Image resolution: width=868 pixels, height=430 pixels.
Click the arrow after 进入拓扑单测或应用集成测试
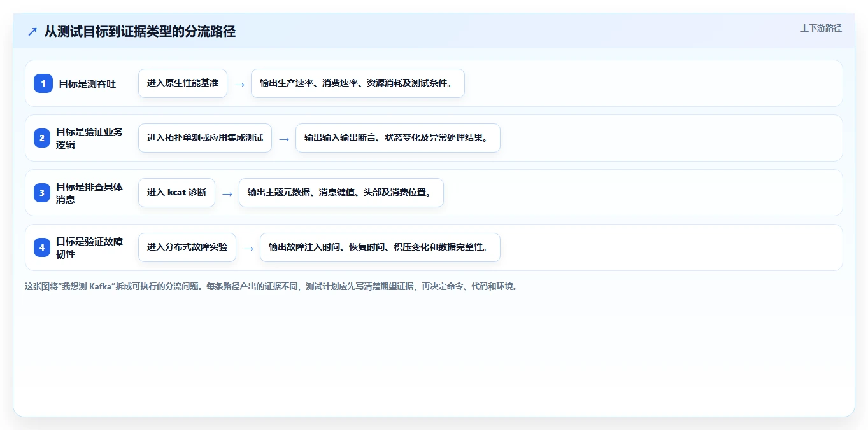[284, 139]
